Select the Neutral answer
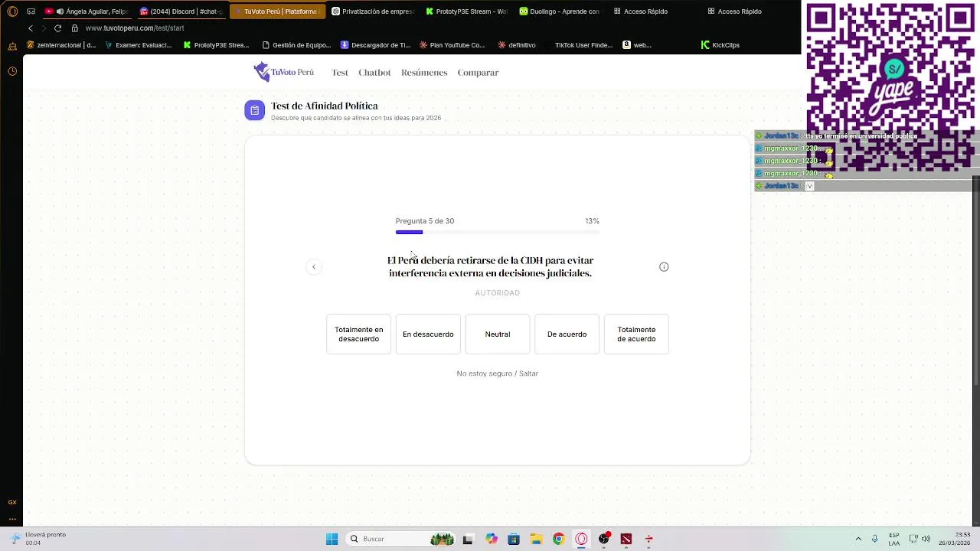 tap(498, 334)
